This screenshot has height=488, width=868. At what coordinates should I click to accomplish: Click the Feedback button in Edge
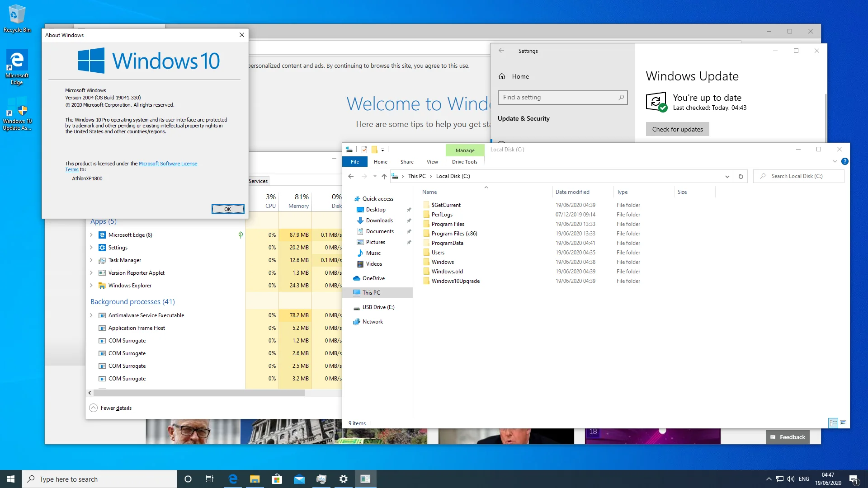(788, 437)
